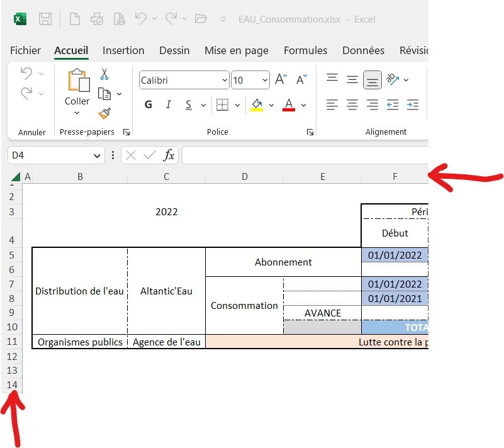The image size is (504, 448).
Task: Apply yellow fill color
Action: (257, 105)
